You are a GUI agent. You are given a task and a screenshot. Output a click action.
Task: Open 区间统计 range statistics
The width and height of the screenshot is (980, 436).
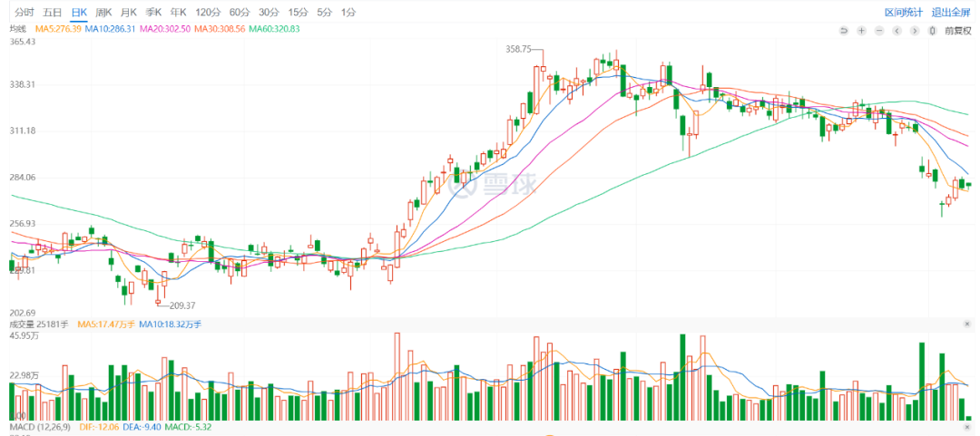pos(904,12)
